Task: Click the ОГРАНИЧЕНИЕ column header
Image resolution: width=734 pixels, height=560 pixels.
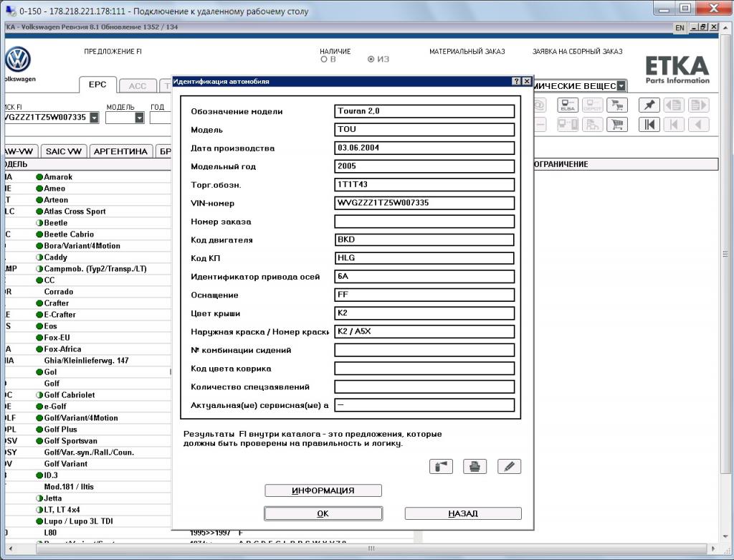Action: point(626,164)
